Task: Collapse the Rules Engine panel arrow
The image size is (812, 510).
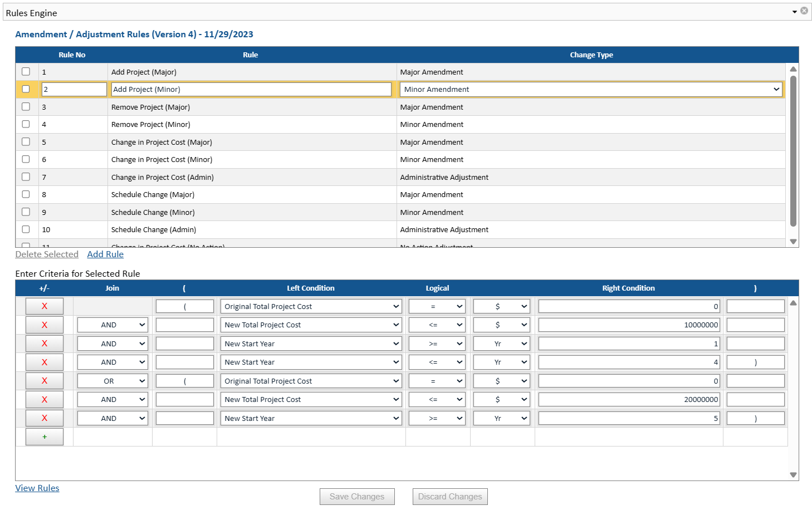Action: click(x=795, y=12)
